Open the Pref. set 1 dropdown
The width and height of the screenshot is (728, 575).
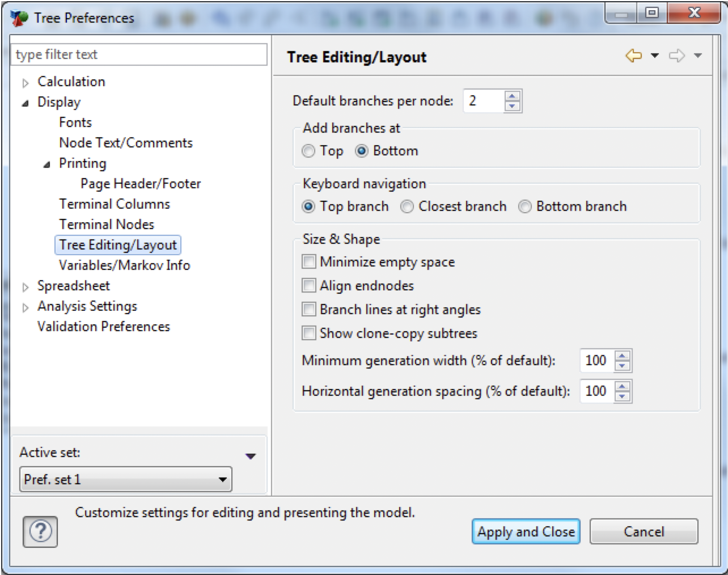point(223,479)
